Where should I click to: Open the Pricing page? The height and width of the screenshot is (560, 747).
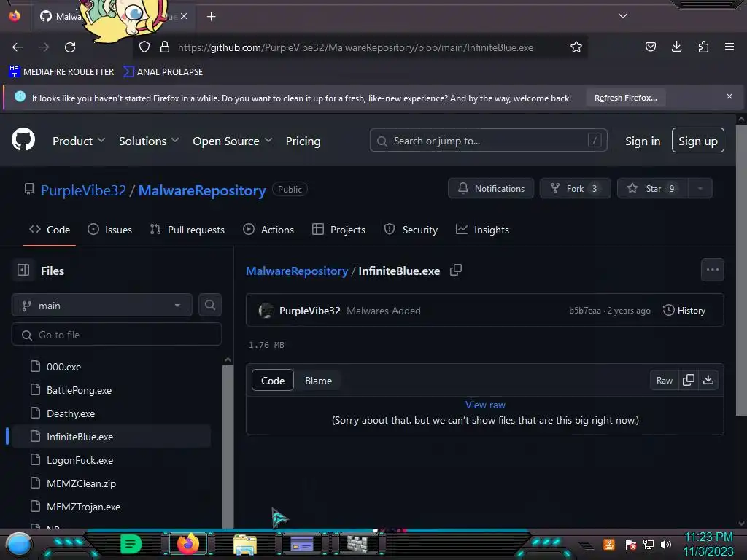coord(303,141)
